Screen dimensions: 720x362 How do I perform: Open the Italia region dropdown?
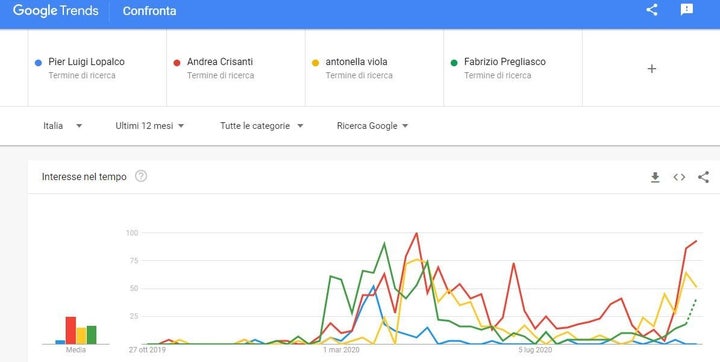pyautogui.click(x=62, y=125)
